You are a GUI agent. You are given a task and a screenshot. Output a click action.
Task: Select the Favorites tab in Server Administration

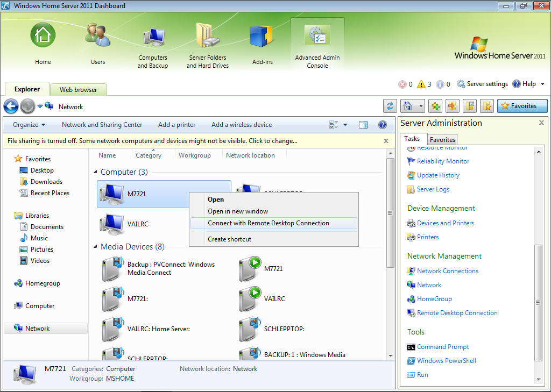click(442, 139)
